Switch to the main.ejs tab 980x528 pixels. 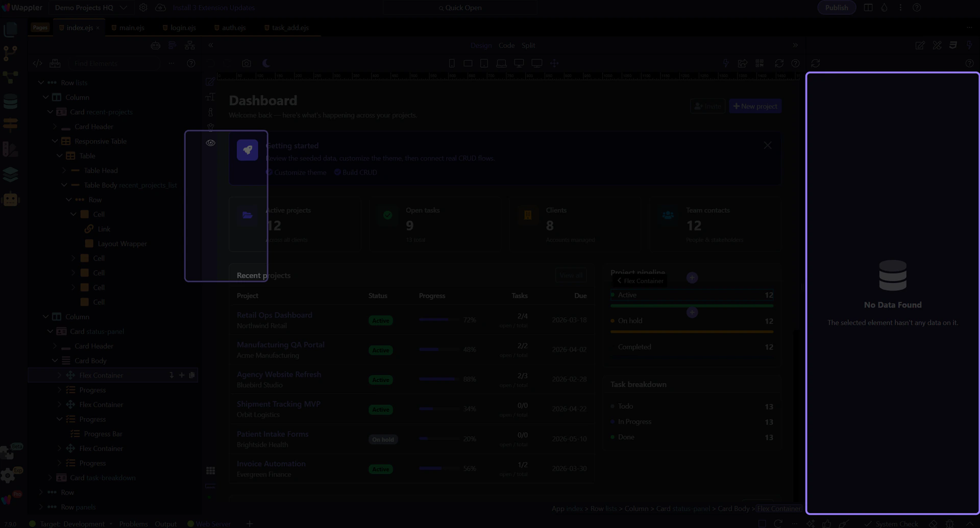tap(131, 28)
